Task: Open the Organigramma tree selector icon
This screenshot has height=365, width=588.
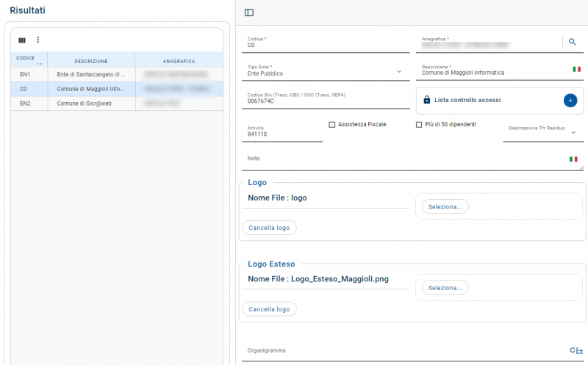Action: coord(576,351)
